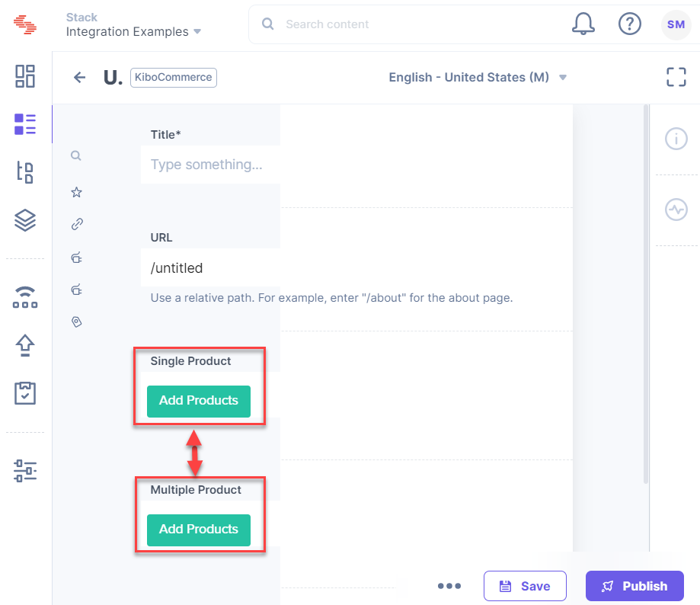This screenshot has height=605, width=700.
Task: Open the English - United States language dropdown
Action: tap(478, 77)
